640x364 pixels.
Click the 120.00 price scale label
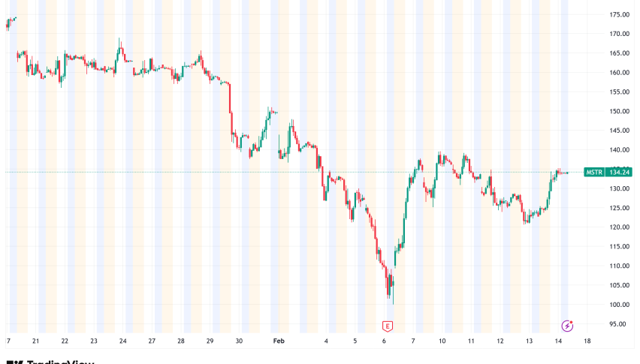tap(620, 227)
